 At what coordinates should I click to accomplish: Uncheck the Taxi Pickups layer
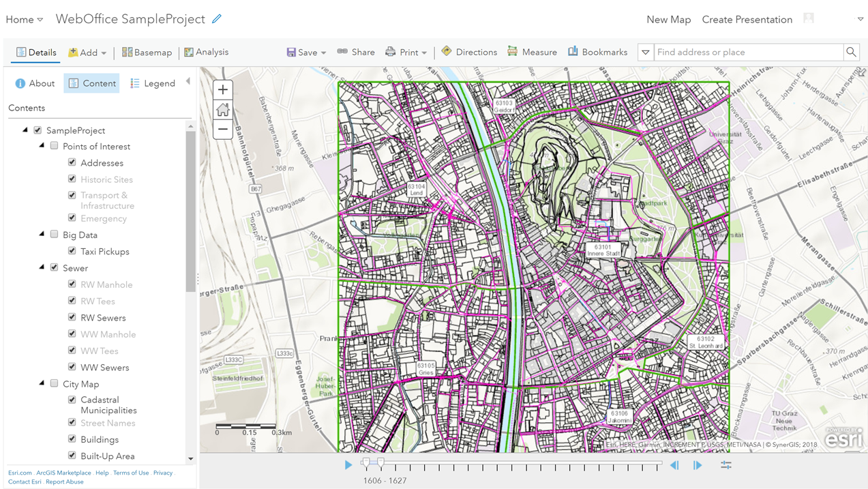point(72,251)
